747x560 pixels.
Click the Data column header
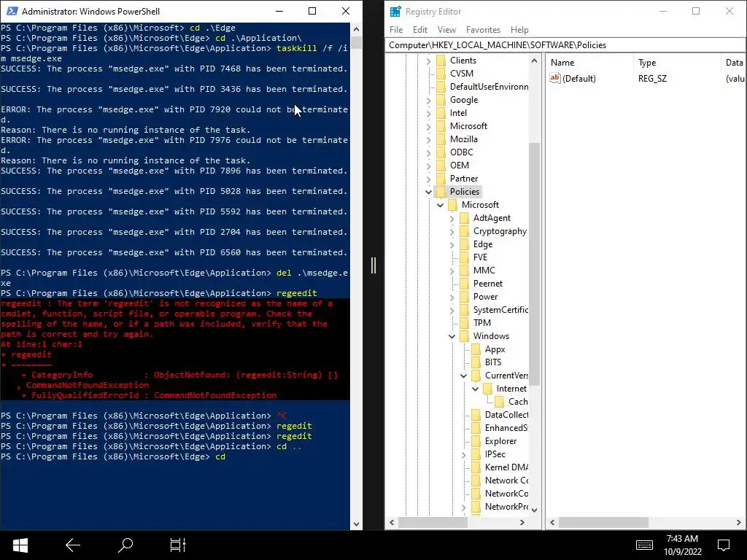[734, 63]
